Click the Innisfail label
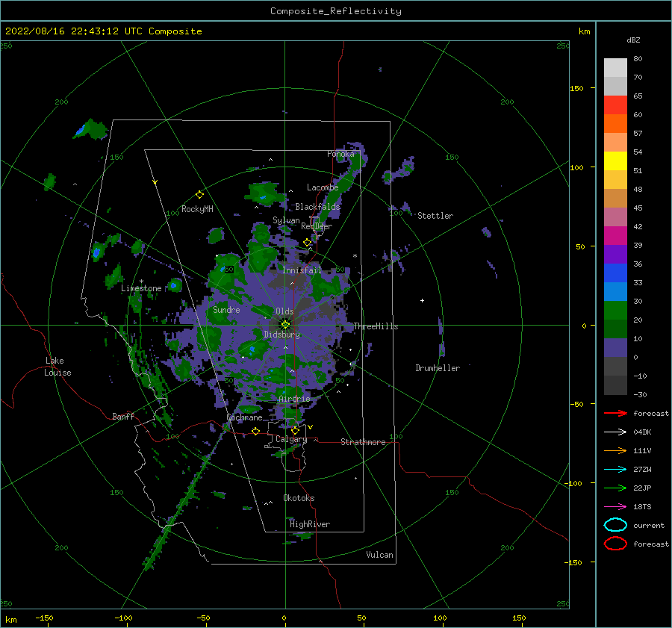The height and width of the screenshot is (628, 672). pyautogui.click(x=302, y=270)
